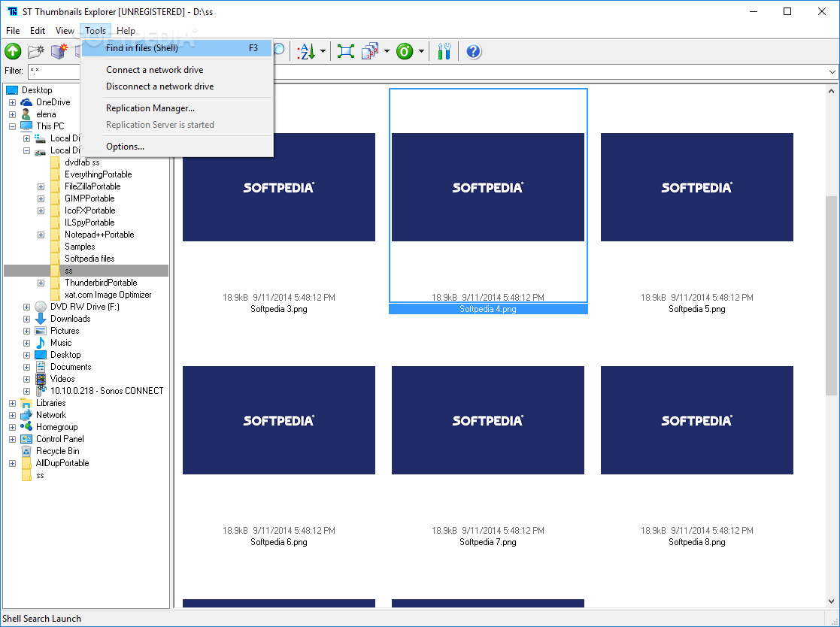Select the IcoFXPortable folder

[90, 211]
